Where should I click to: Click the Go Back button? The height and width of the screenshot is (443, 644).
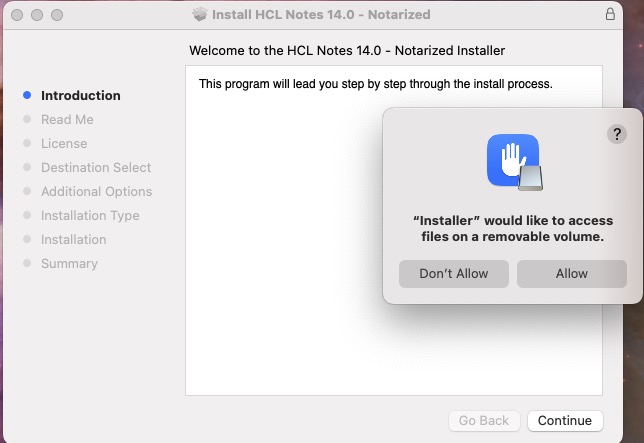484,421
